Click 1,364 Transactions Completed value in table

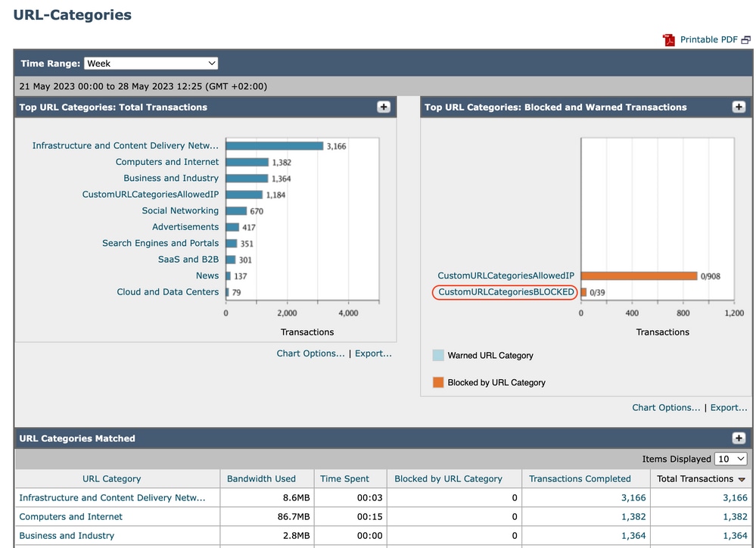tap(633, 535)
